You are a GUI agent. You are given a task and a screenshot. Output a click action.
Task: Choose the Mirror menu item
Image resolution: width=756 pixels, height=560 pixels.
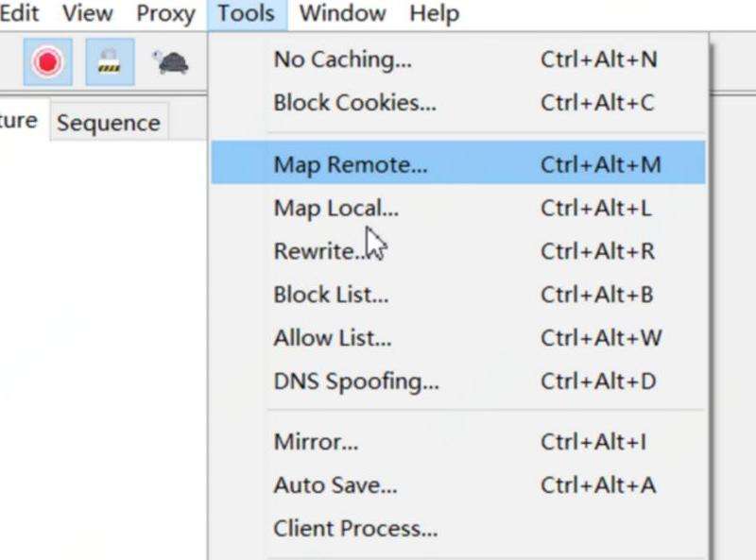coord(458,441)
